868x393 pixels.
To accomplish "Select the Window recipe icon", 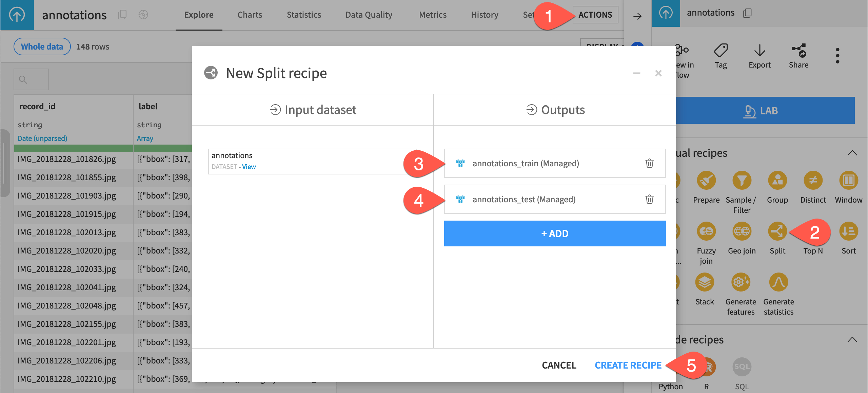I will (849, 180).
